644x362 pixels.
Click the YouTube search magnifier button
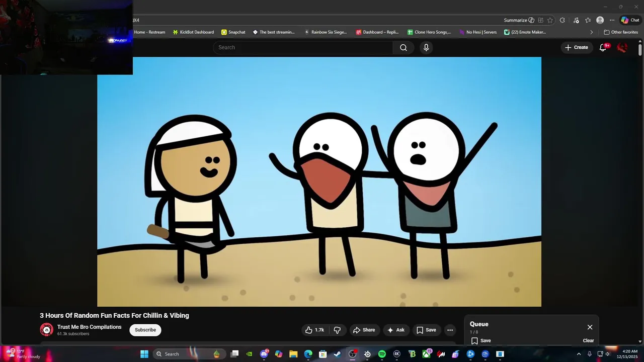click(x=404, y=47)
